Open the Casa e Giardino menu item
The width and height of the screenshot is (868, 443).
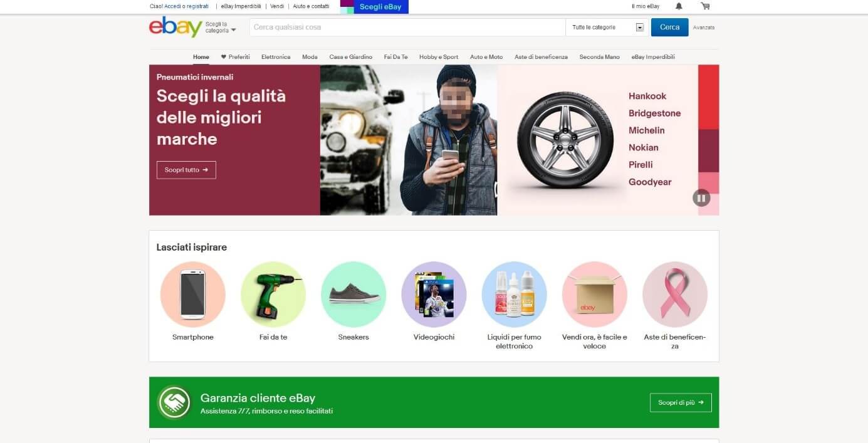point(351,57)
